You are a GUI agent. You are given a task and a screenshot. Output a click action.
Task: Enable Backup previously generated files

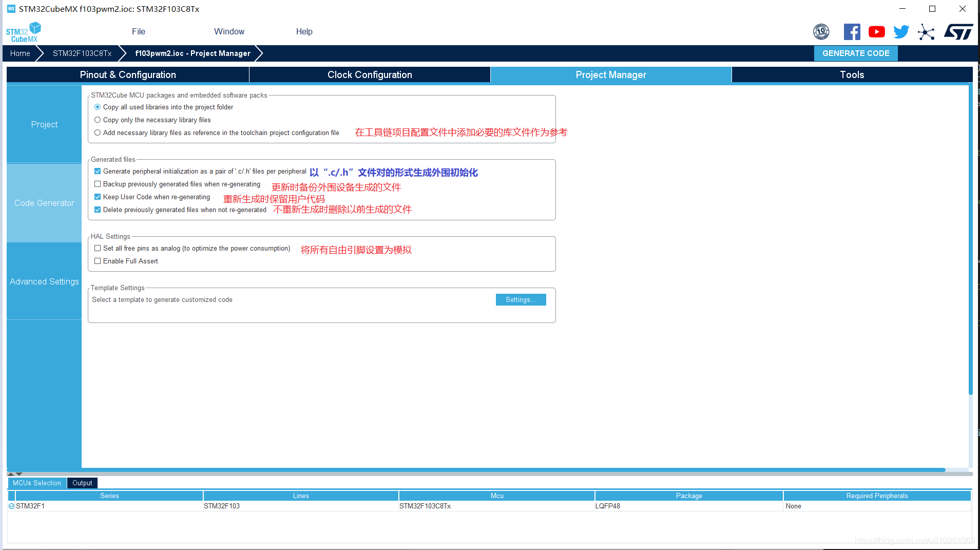pyautogui.click(x=98, y=184)
